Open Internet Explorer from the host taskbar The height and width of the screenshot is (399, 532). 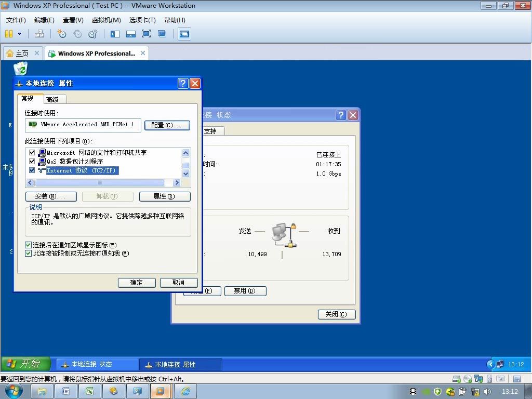click(186, 391)
